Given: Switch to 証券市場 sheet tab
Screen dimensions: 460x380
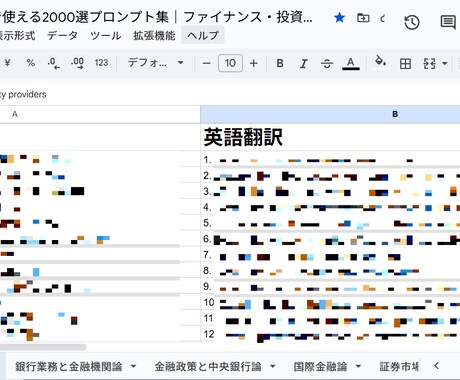Looking at the screenshot, I should click(x=399, y=366).
